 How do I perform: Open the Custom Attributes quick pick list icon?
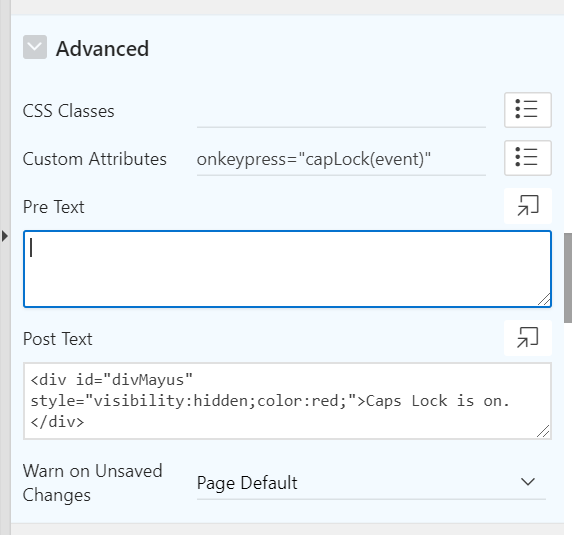tap(527, 158)
